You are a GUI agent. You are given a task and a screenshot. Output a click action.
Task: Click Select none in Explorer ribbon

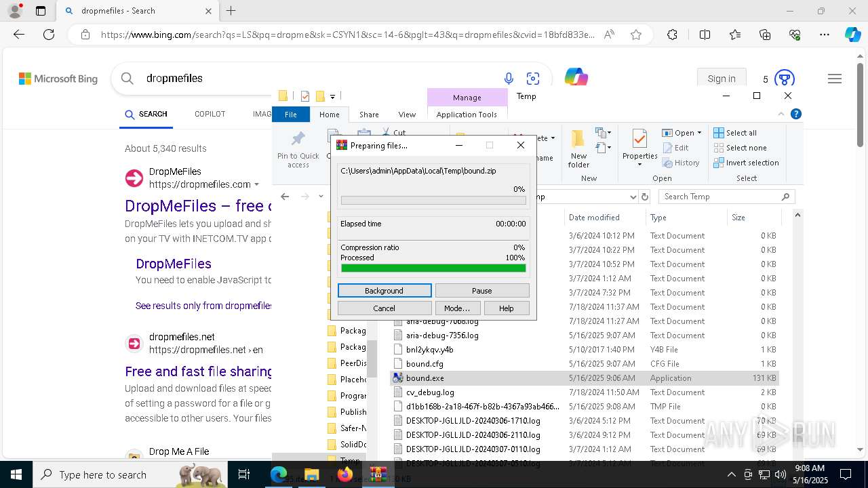740,148
